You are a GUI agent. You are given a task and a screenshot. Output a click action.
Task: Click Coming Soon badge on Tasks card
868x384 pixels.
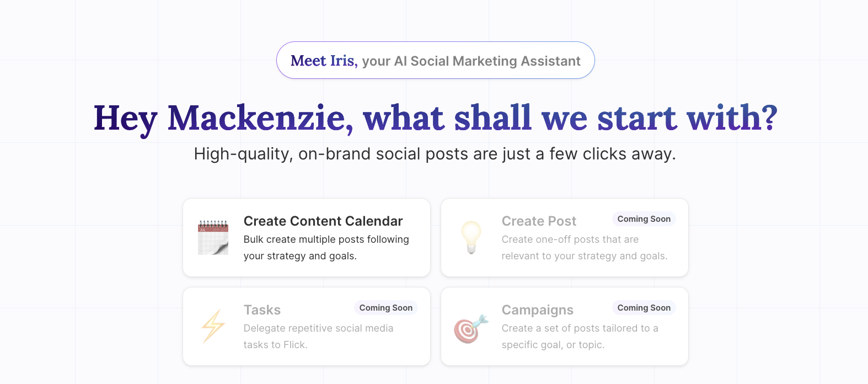point(385,308)
